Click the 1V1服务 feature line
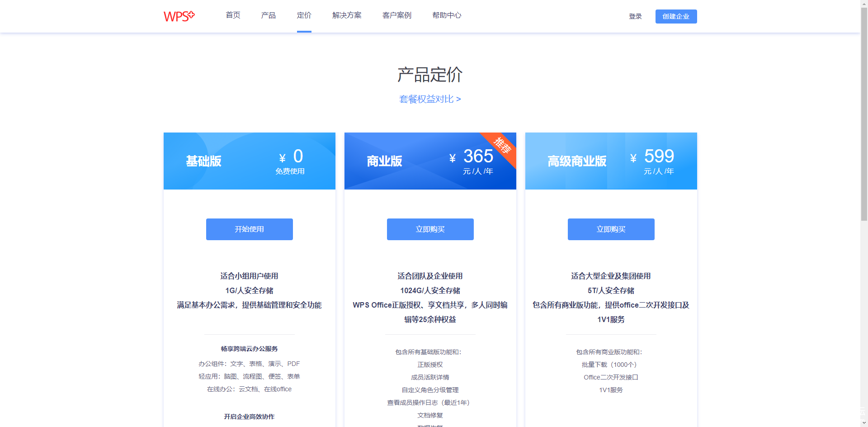This screenshot has width=868, height=427. point(611,390)
